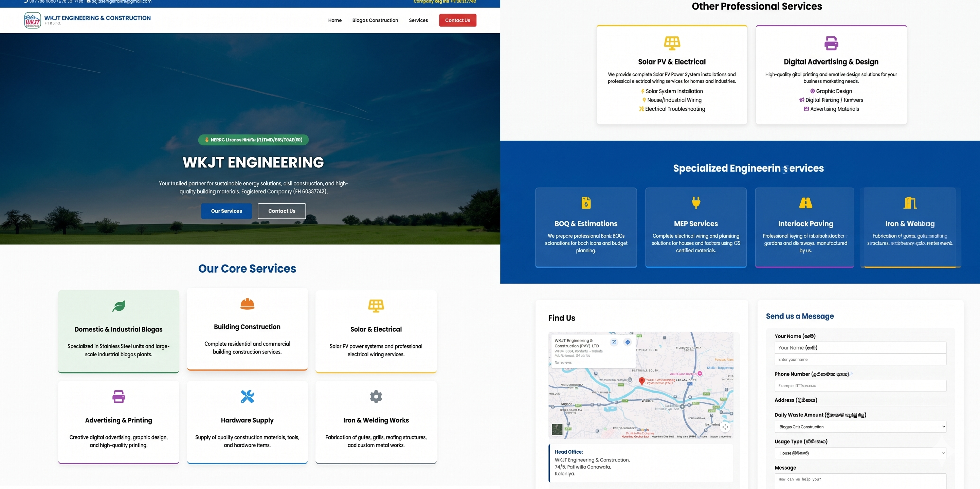Click the gear icon on Iron & Welding Works
The height and width of the screenshot is (489, 980).
(376, 397)
